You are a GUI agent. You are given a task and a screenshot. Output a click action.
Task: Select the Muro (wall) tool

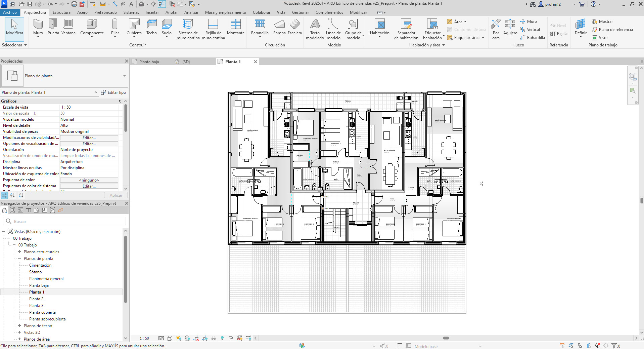38,27
